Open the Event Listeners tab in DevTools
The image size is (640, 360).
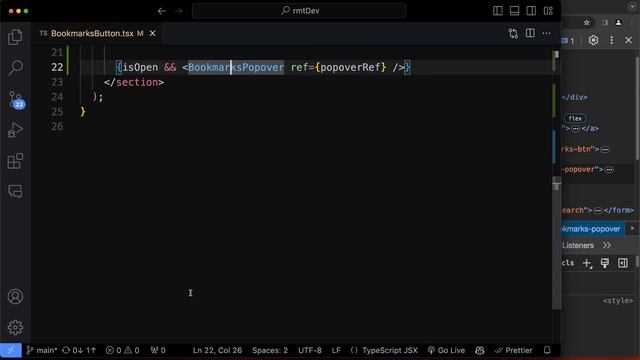[x=578, y=245]
